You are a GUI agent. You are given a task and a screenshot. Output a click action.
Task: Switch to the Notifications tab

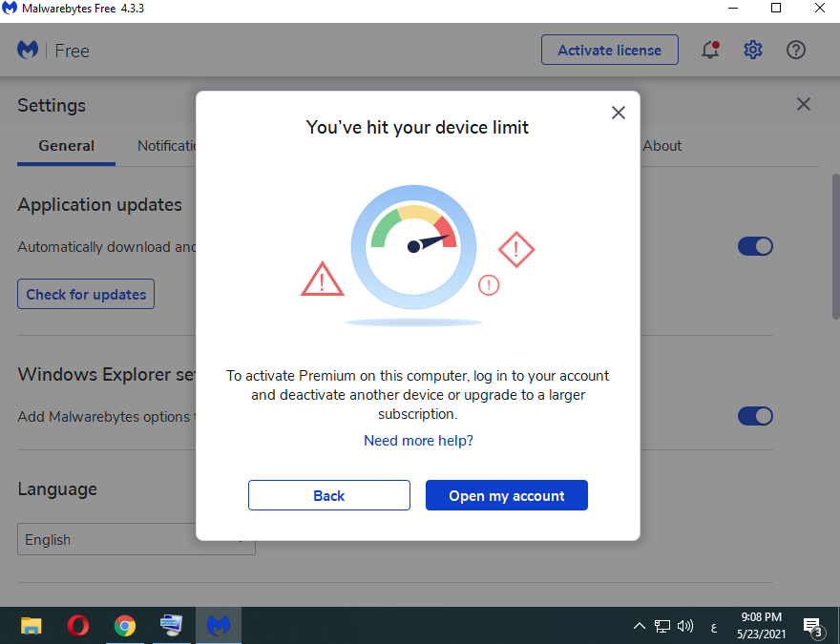click(167, 146)
